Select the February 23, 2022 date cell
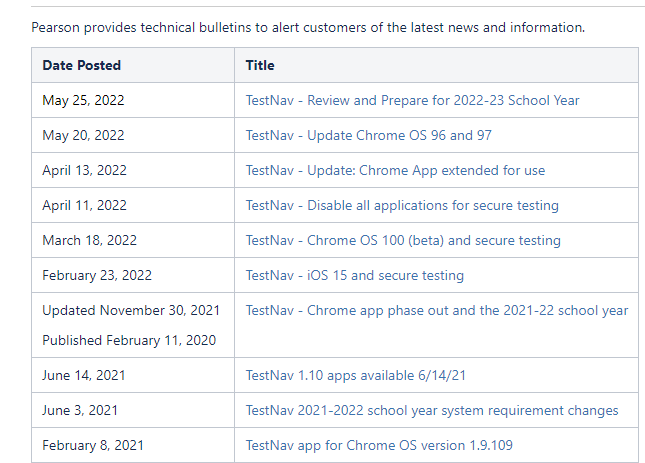 (x=97, y=275)
